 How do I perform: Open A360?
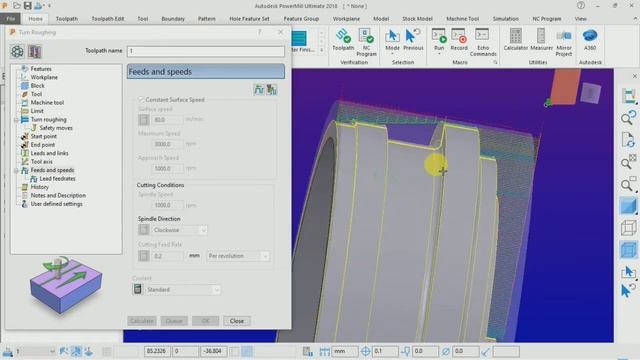coord(590,36)
